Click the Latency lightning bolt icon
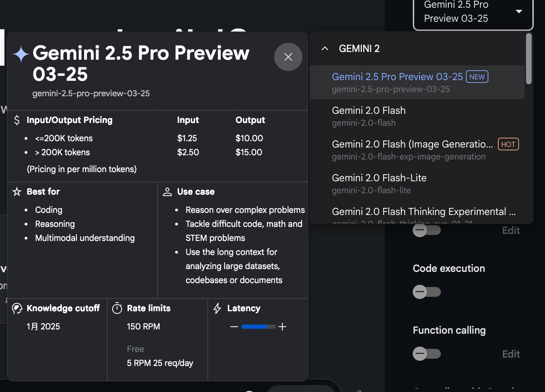 click(217, 308)
